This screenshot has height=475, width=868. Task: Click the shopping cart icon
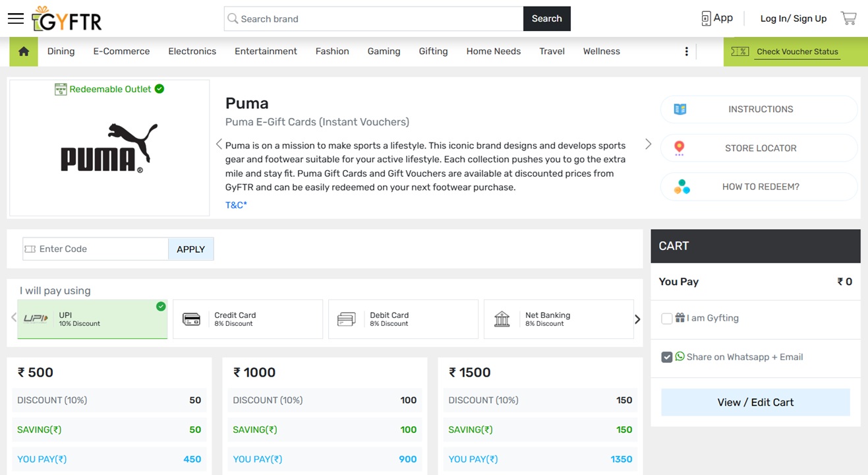pyautogui.click(x=848, y=18)
